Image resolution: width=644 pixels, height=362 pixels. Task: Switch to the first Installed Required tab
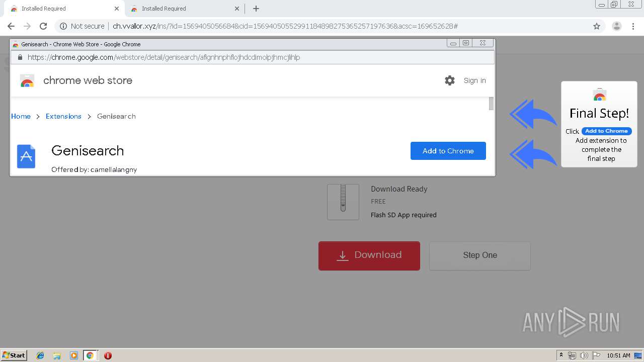64,9
